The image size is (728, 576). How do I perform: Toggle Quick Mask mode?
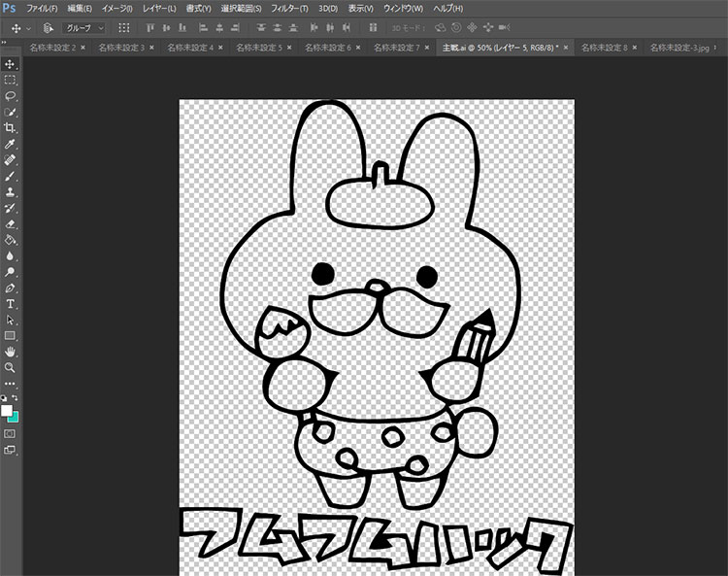10,434
